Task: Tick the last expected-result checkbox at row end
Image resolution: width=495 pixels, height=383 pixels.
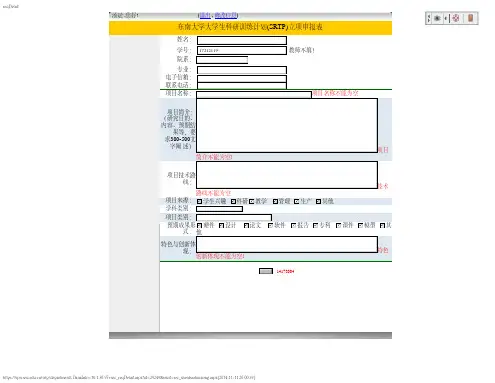Action: tap(382, 226)
